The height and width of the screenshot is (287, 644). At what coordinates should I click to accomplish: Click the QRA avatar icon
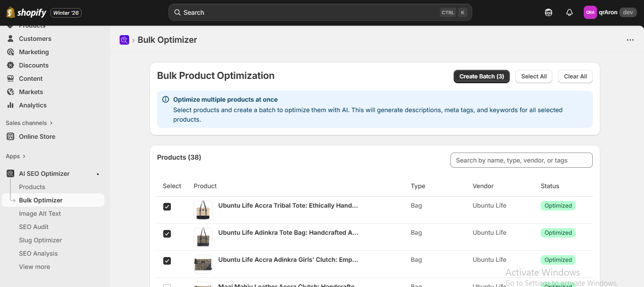(590, 12)
